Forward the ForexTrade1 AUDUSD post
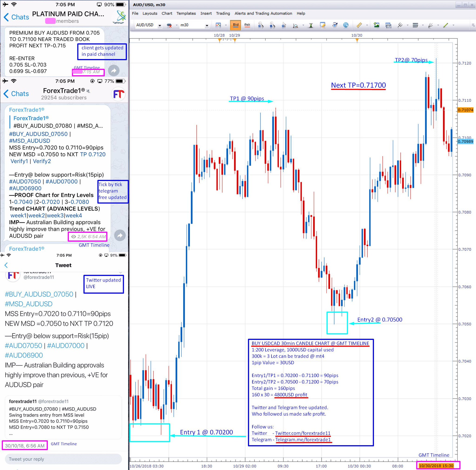 120,236
